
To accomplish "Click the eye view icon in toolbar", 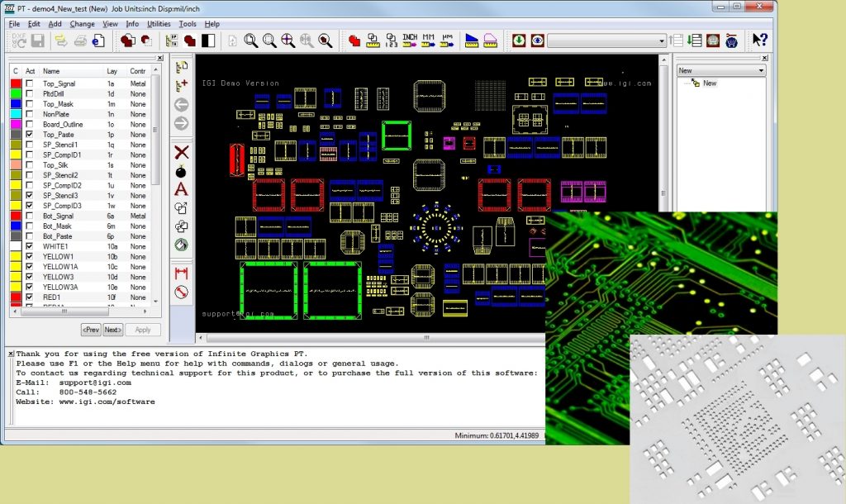I will pos(537,40).
